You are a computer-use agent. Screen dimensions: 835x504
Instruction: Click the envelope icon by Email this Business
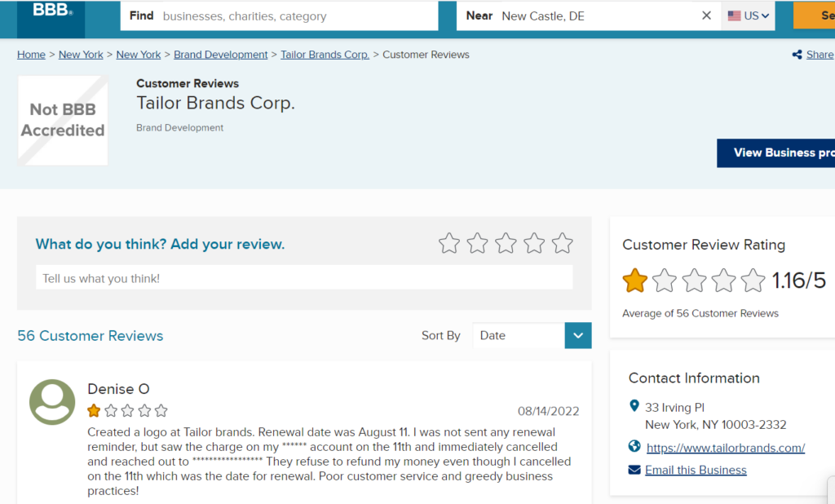pos(634,470)
